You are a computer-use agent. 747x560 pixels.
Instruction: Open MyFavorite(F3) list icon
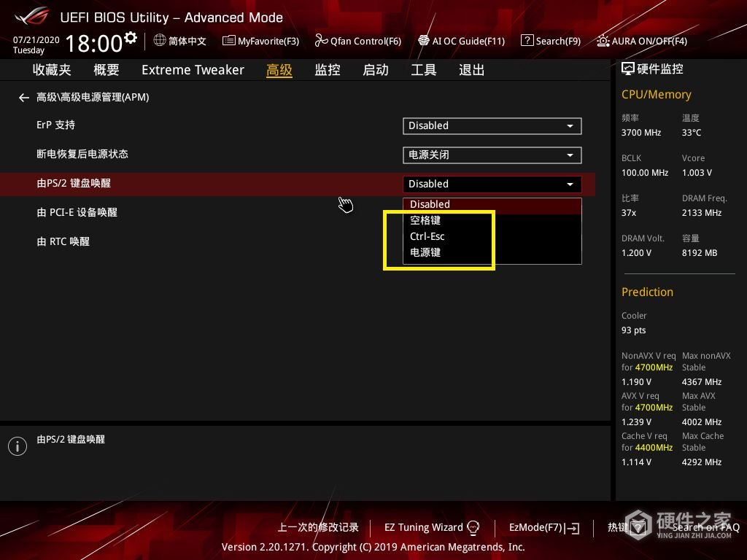tap(228, 41)
